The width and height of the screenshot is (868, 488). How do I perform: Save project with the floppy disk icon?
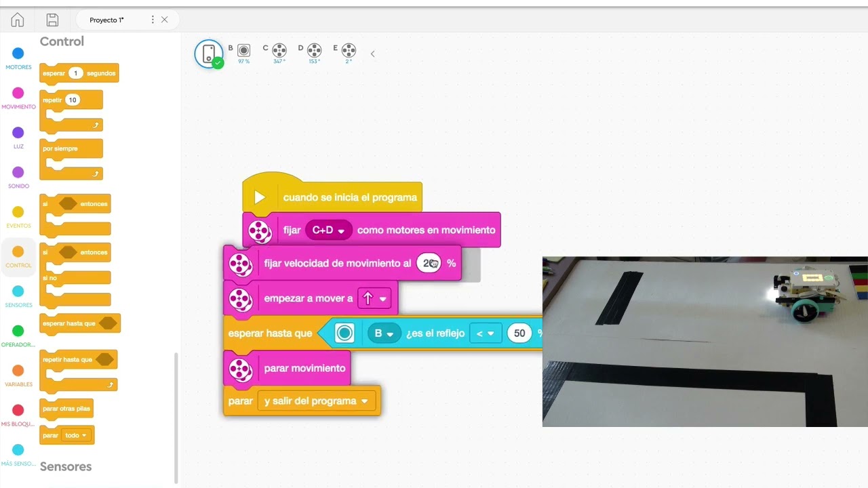point(52,20)
